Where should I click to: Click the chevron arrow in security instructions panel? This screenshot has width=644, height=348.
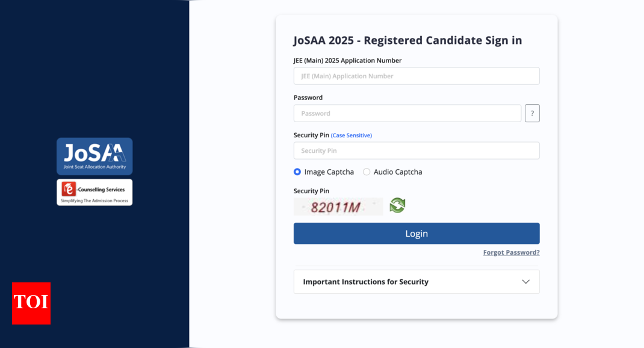click(525, 282)
